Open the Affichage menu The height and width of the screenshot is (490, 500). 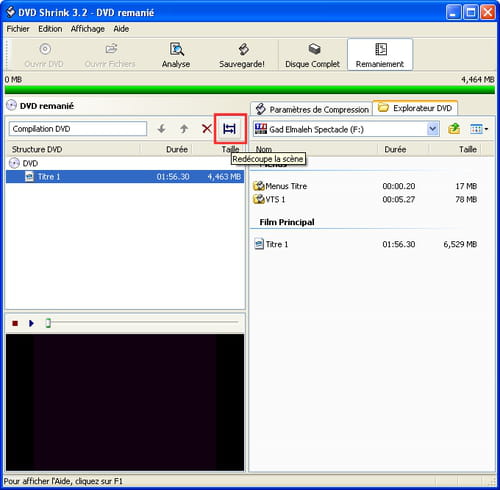coord(87,29)
